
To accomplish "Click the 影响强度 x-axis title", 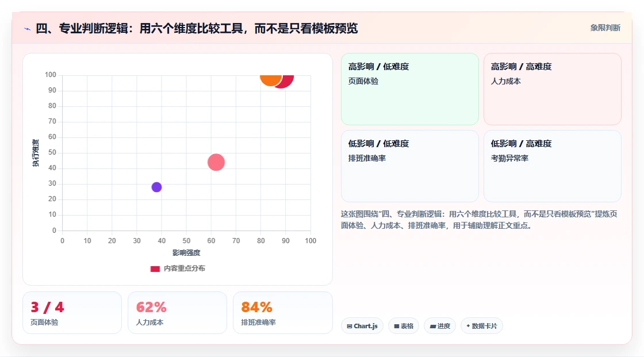I will tap(186, 252).
